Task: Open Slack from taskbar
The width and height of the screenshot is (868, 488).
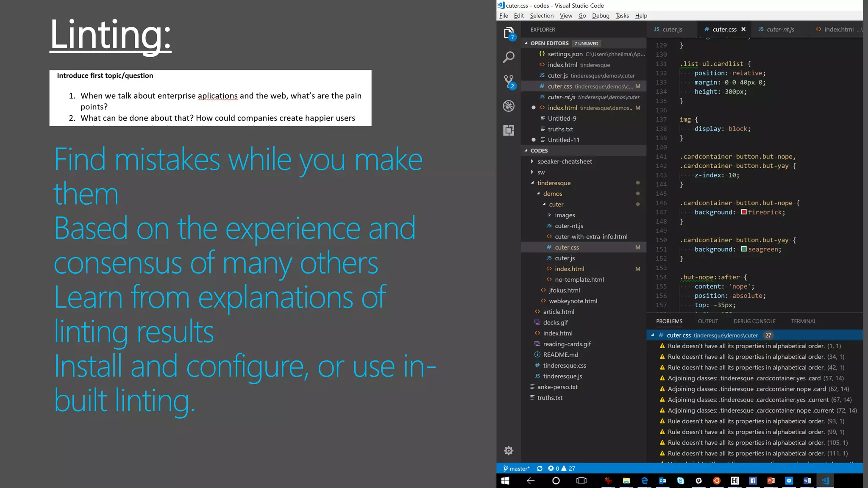Action: click(x=698, y=481)
